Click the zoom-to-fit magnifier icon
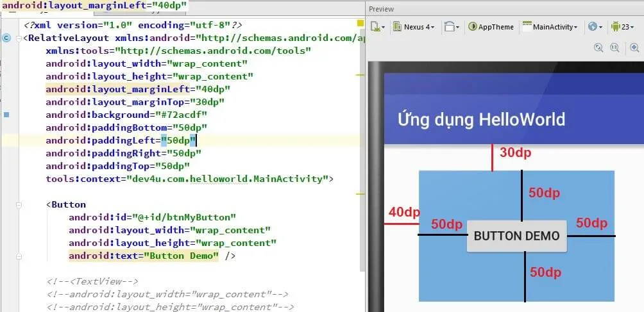Image resolution: width=644 pixels, height=312 pixels. pyautogui.click(x=599, y=48)
